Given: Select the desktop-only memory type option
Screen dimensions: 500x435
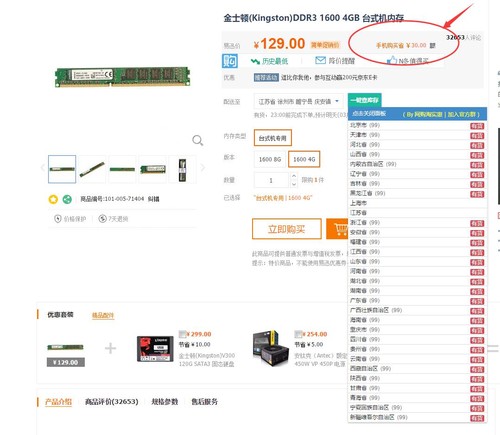Looking at the screenshot, I should click(273, 138).
